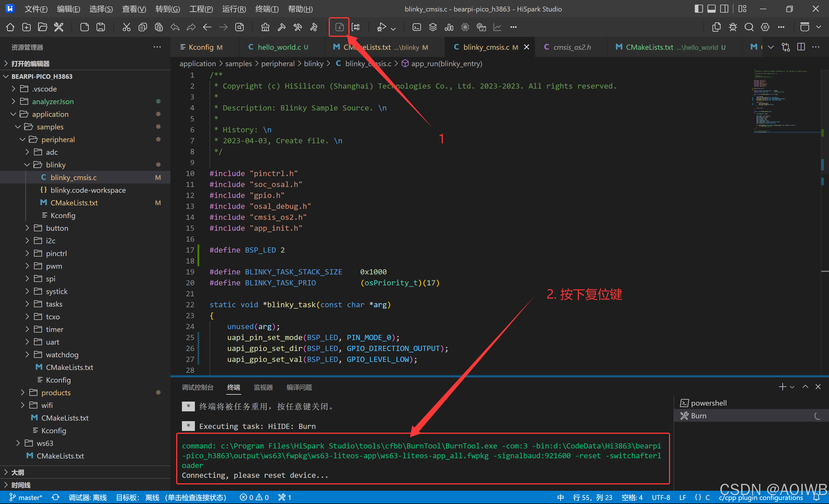Click target board connection status in status bar

[171, 497]
